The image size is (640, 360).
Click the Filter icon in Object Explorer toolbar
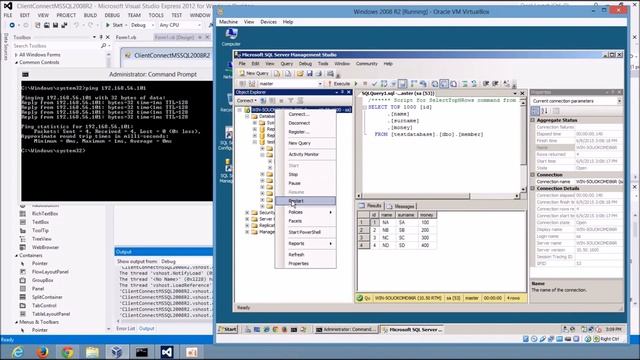click(x=291, y=100)
